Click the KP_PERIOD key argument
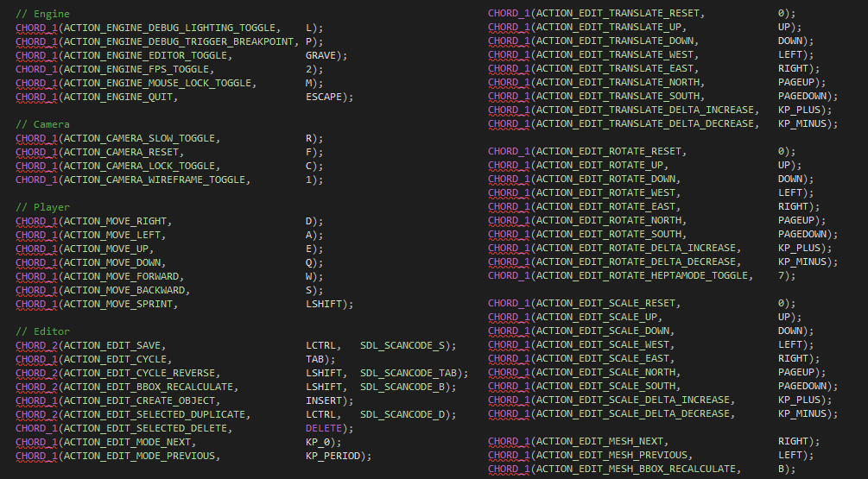Viewport: 868px width, 479px height. [x=335, y=456]
